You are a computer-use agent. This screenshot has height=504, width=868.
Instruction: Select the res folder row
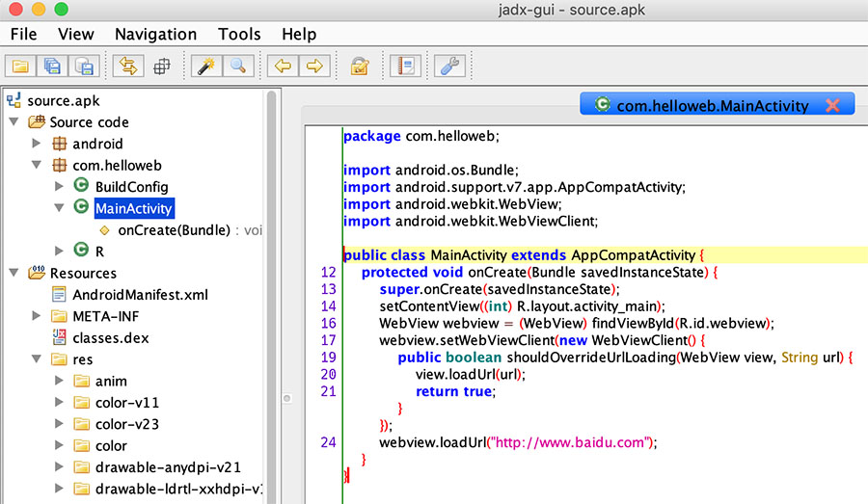click(x=83, y=359)
